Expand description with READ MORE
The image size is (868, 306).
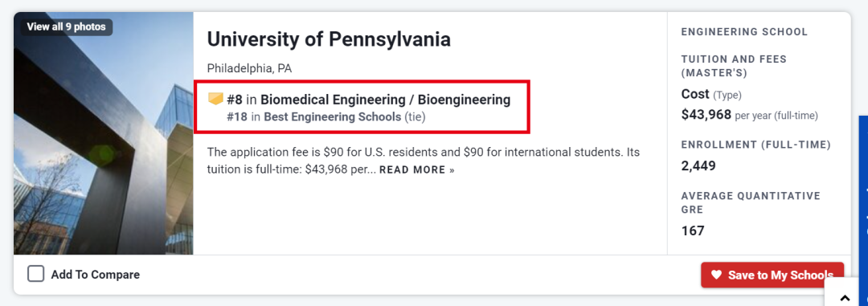(417, 170)
